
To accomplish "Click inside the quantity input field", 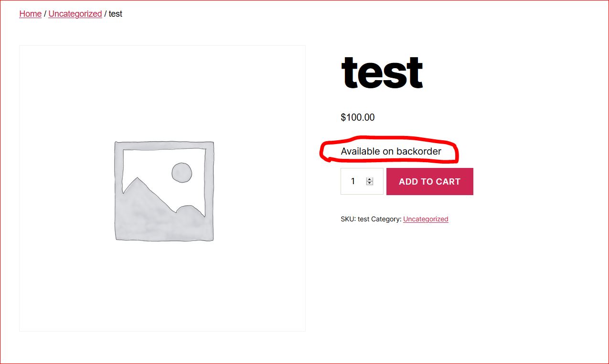I will (353, 181).
